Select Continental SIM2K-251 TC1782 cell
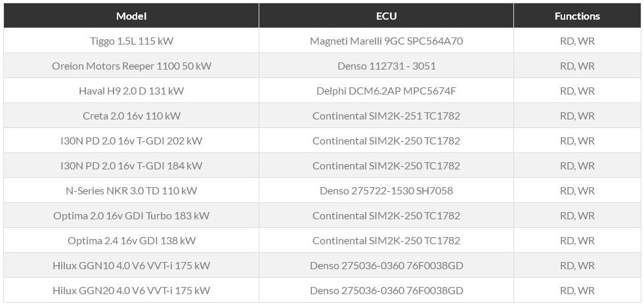Viewport: 644px width, 306px height. click(386, 116)
